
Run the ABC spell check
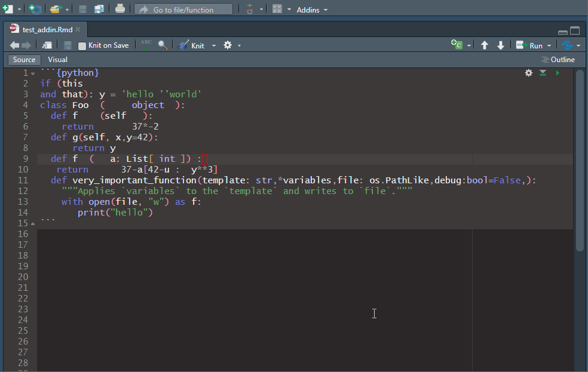click(x=146, y=45)
